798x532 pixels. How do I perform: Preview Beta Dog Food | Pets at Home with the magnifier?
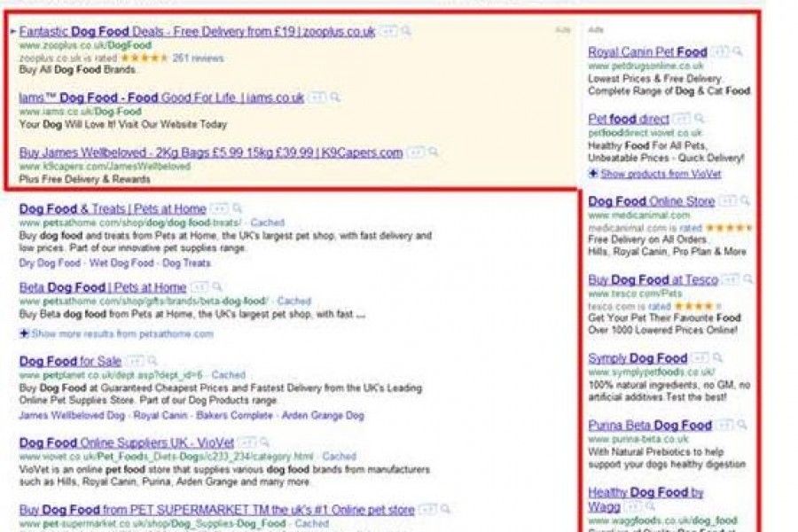tap(217, 287)
